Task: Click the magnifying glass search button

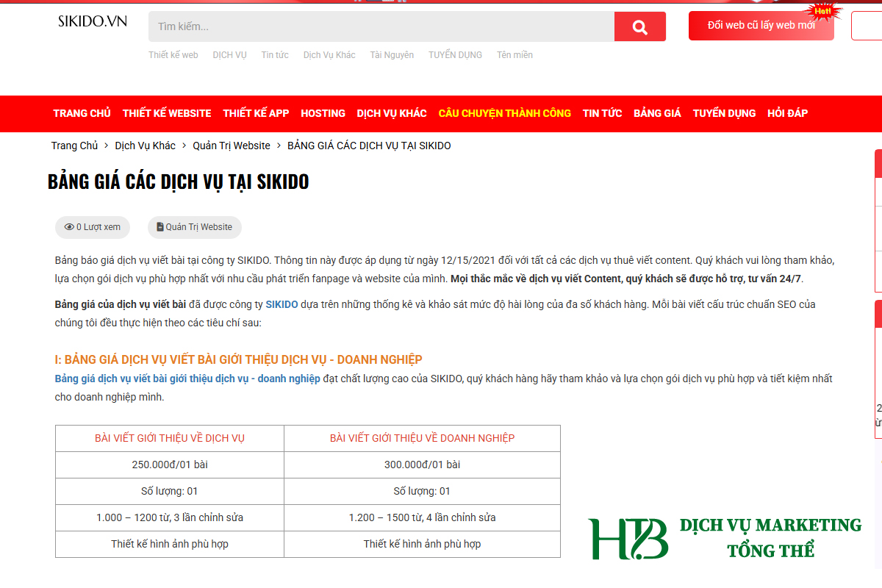Action: point(639,27)
